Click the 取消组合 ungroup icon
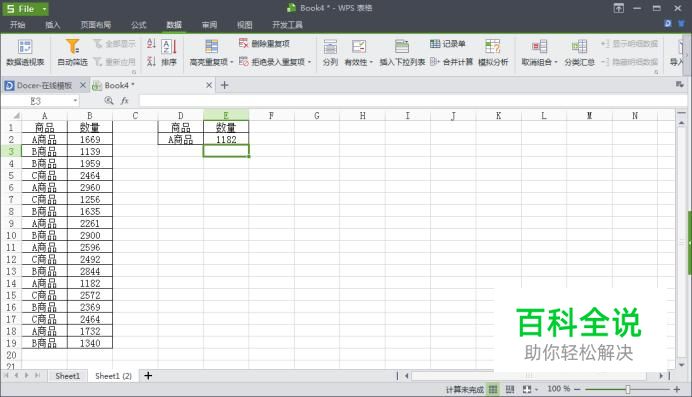 [x=539, y=47]
